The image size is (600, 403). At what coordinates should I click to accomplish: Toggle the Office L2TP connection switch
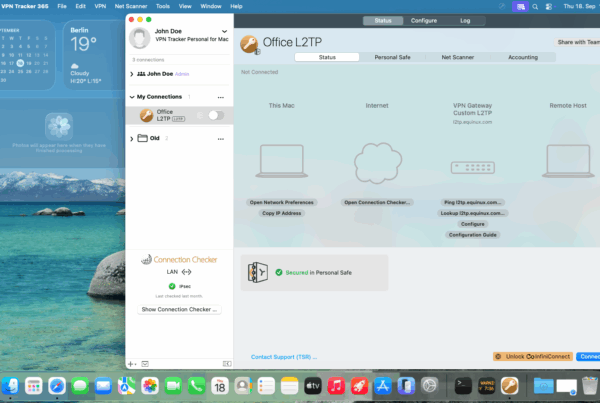pyautogui.click(x=213, y=116)
